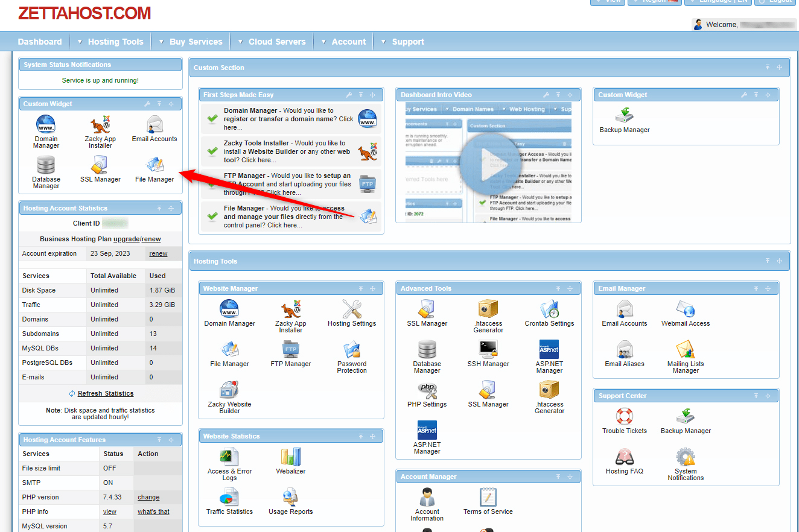Open Password Protection icon
Image resolution: width=799 pixels, height=532 pixels.
coord(352,357)
